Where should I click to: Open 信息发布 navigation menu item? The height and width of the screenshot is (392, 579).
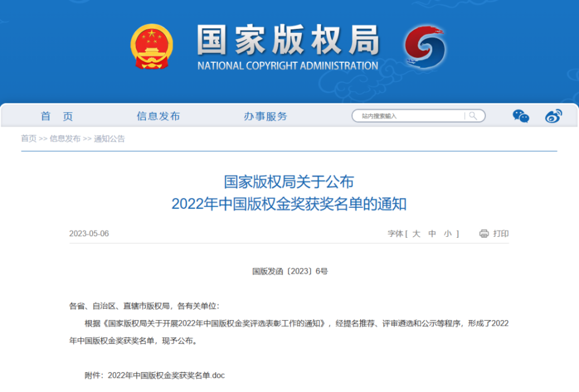click(158, 116)
